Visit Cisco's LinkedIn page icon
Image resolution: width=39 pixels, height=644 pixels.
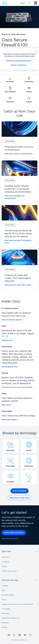[19, 635]
